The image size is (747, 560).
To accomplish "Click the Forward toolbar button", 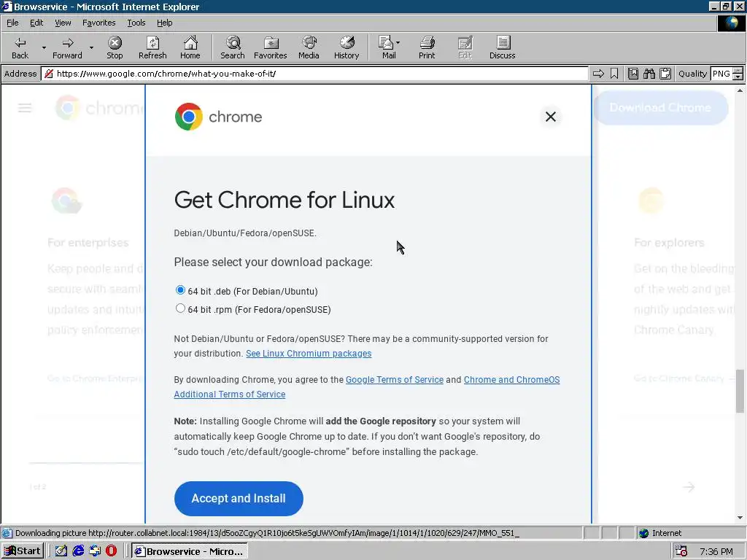I will (x=67, y=47).
